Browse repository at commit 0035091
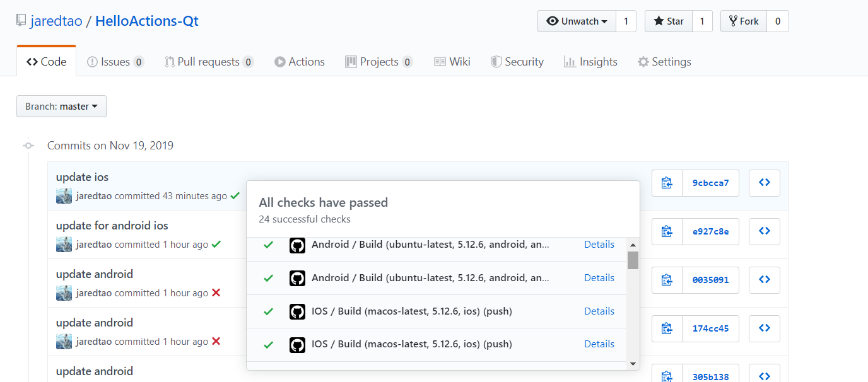The image size is (868, 382). point(764,280)
